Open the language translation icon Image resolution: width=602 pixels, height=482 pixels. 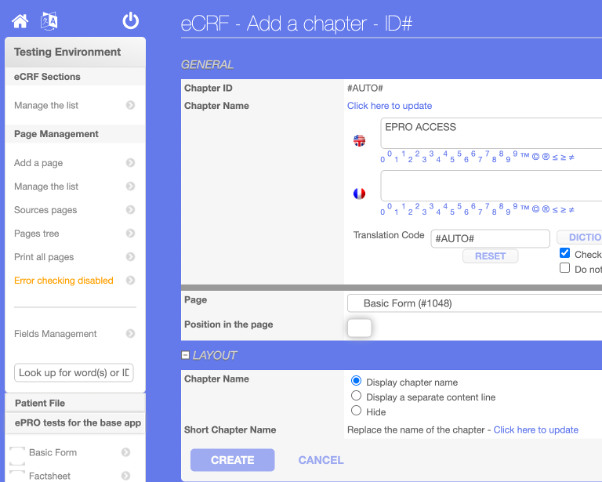coord(49,20)
